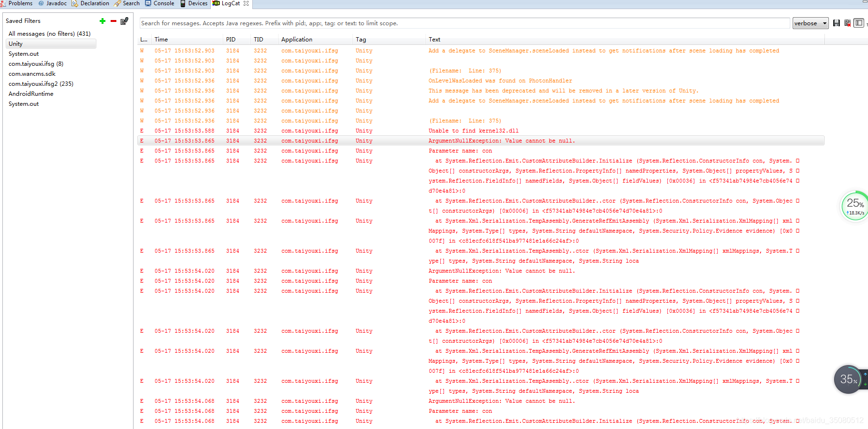Delete the selected saved filter
This screenshot has height=429, width=868.
[114, 21]
